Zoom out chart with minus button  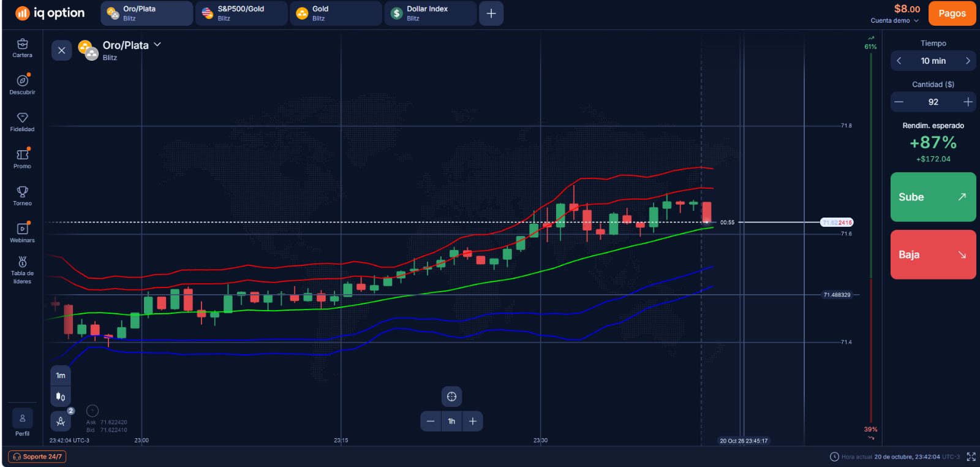pos(431,421)
